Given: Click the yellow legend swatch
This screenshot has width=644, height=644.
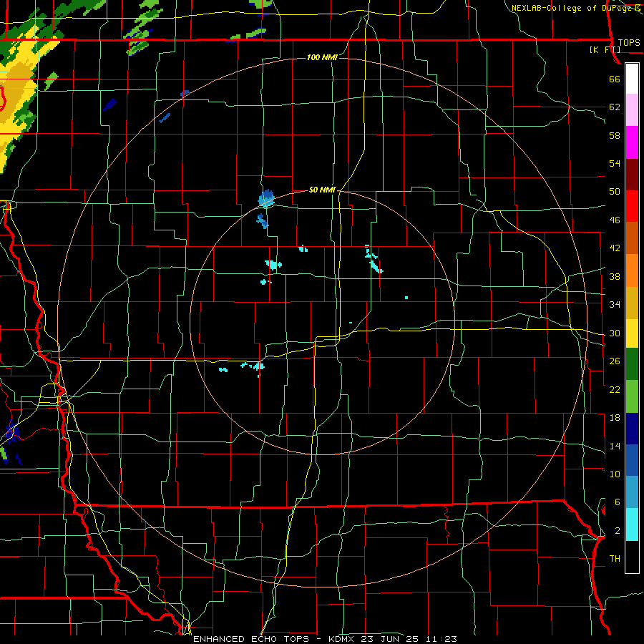Looking at the screenshot, I should coord(632,333).
